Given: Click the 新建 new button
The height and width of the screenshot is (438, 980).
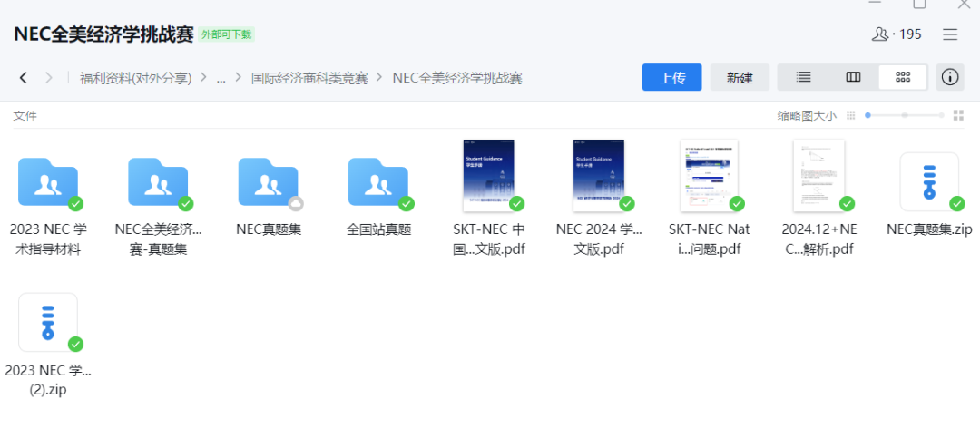Looking at the screenshot, I should coord(740,77).
